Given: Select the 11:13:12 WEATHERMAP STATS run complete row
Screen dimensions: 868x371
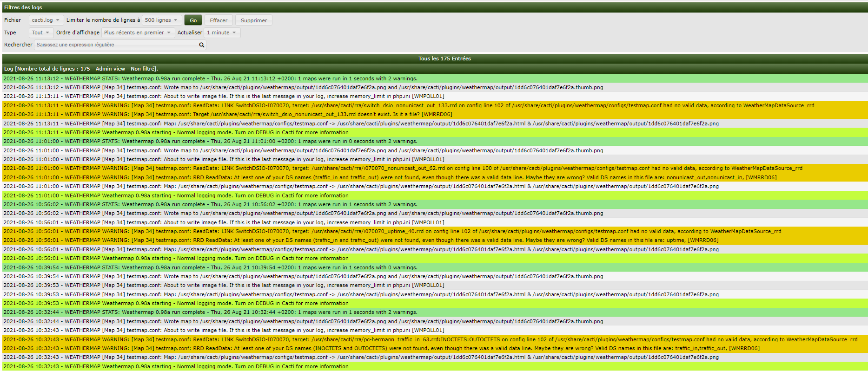Looking at the screenshot, I should click(x=435, y=78).
